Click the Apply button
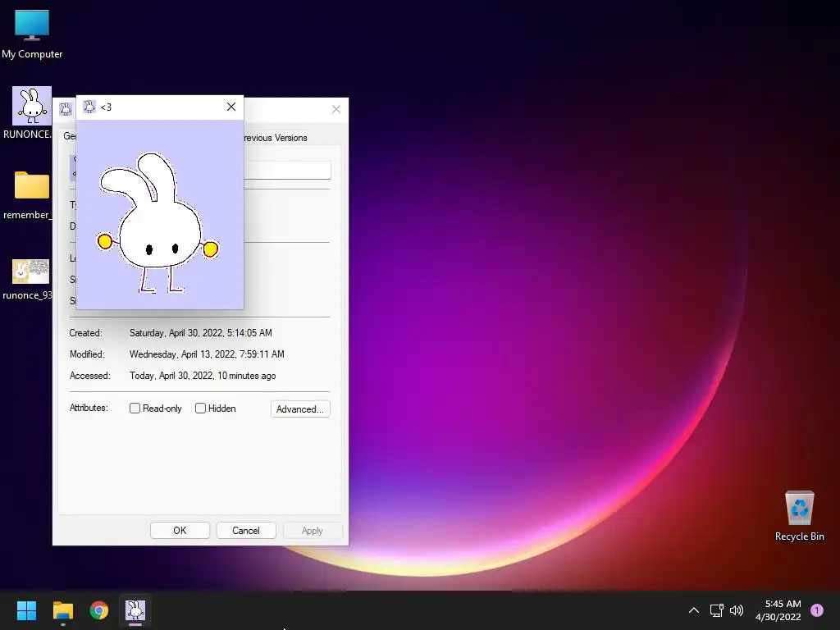Screen dimensions: 840x630 313,531
